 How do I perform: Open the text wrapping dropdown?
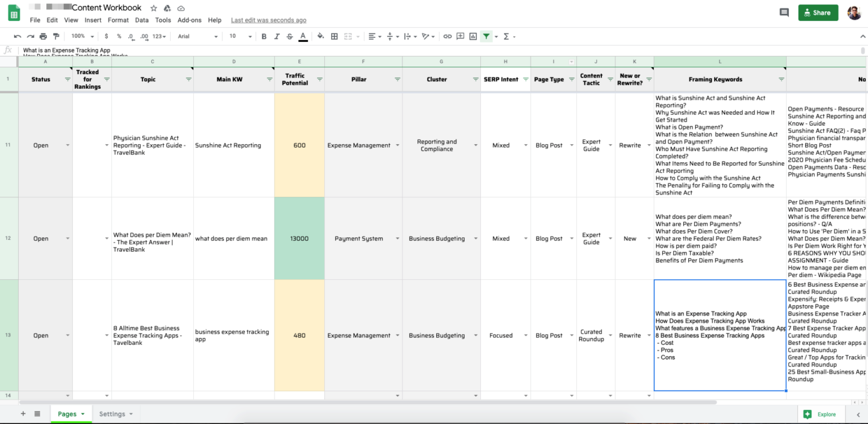411,36
